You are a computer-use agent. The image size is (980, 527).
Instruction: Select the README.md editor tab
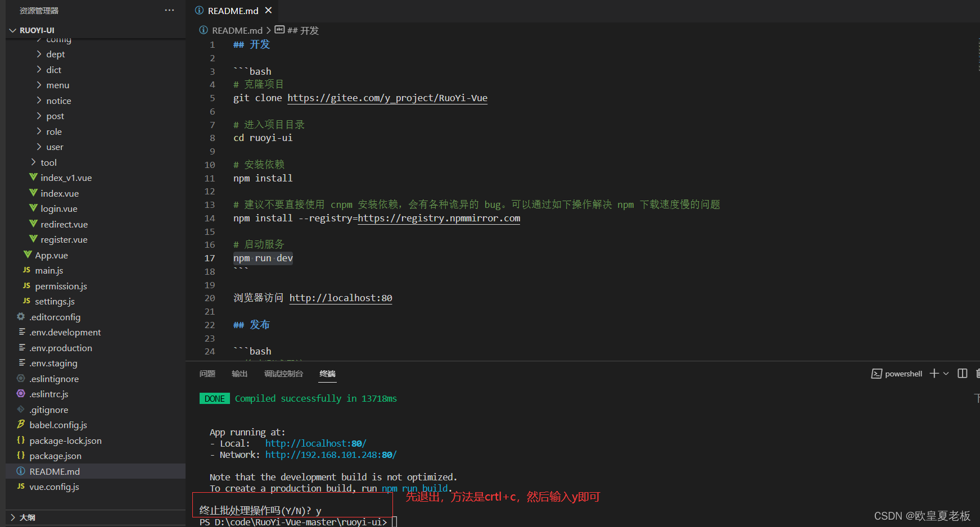point(233,11)
